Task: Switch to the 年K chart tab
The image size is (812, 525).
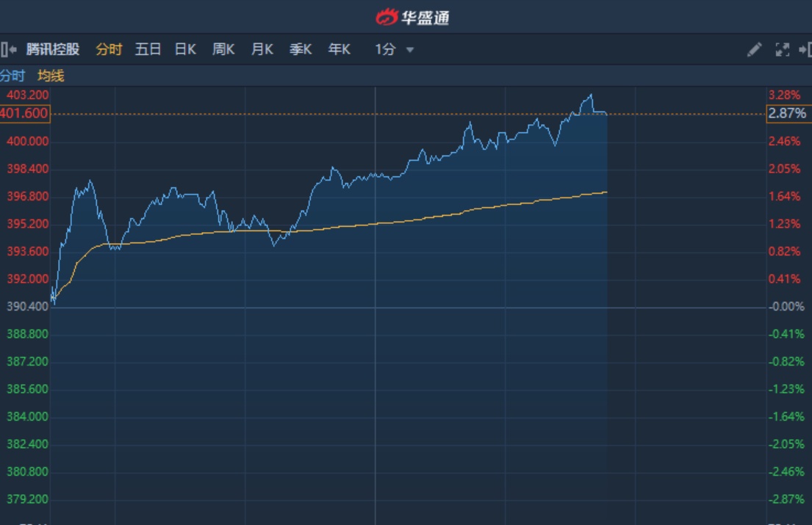Action: [x=339, y=50]
